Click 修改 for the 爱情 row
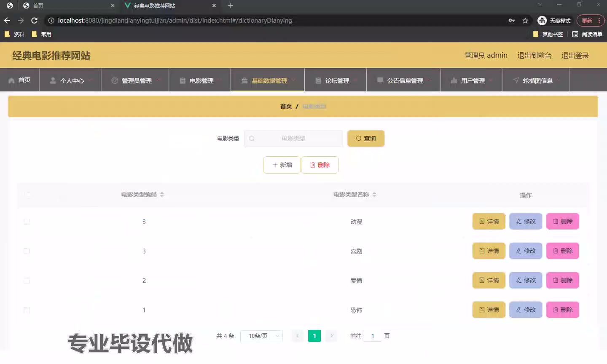607x364 pixels. point(526,280)
